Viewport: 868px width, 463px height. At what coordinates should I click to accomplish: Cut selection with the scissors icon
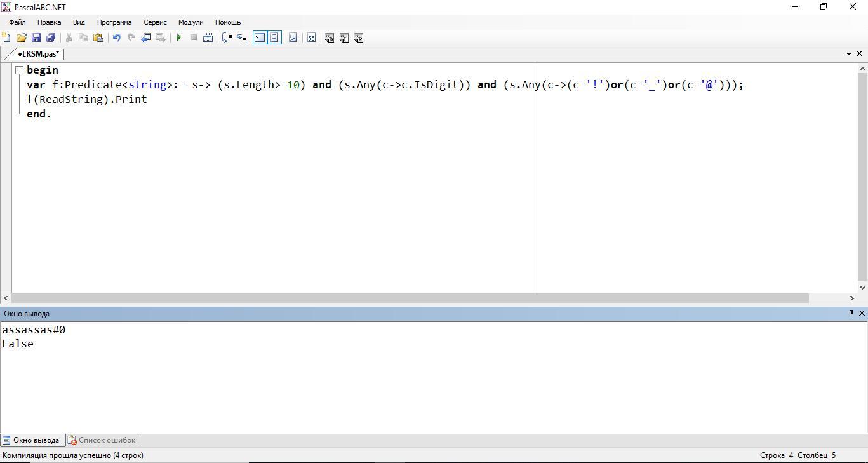point(69,38)
